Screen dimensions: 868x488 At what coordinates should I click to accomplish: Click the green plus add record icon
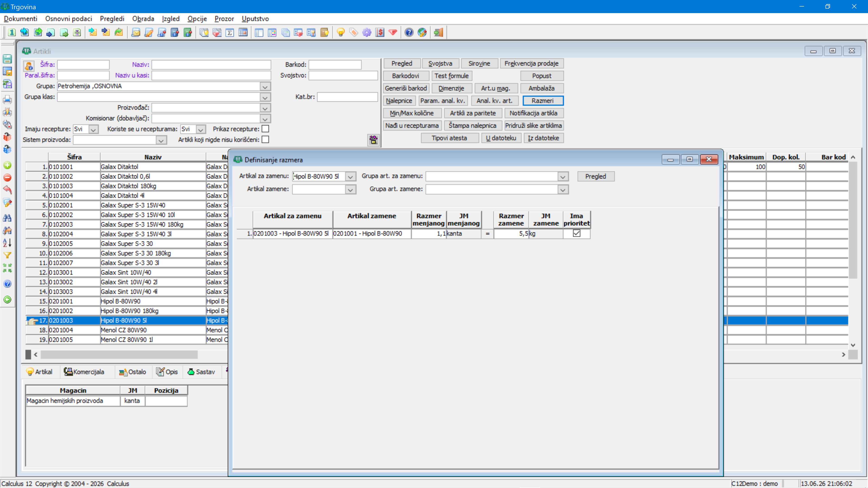pyautogui.click(x=7, y=165)
